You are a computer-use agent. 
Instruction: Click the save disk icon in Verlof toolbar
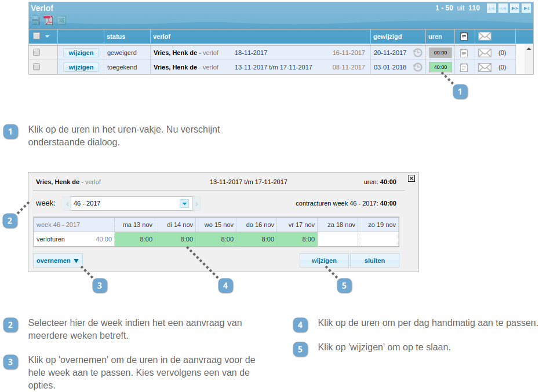point(35,20)
